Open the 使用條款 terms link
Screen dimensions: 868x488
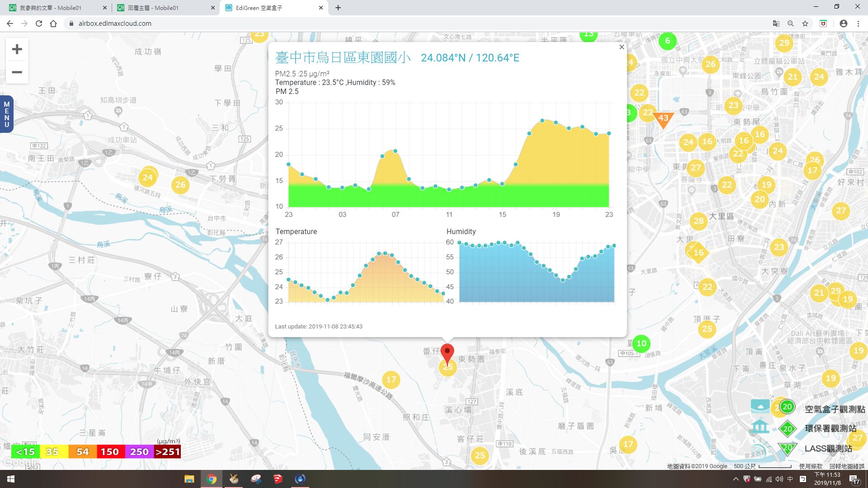[811, 466]
